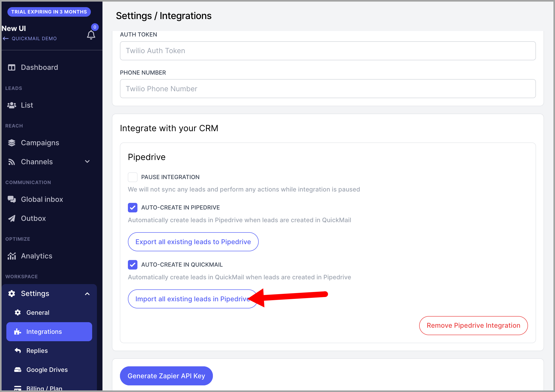Viewport: 555px width, 392px height.
Task: Click the Analytics chart icon
Action: (x=12, y=256)
